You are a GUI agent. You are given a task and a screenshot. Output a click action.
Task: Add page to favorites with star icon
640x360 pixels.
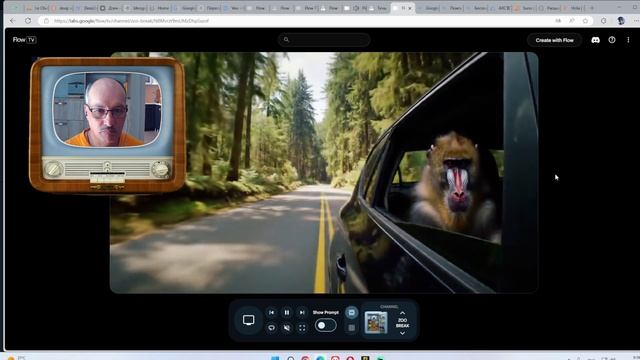tap(585, 20)
